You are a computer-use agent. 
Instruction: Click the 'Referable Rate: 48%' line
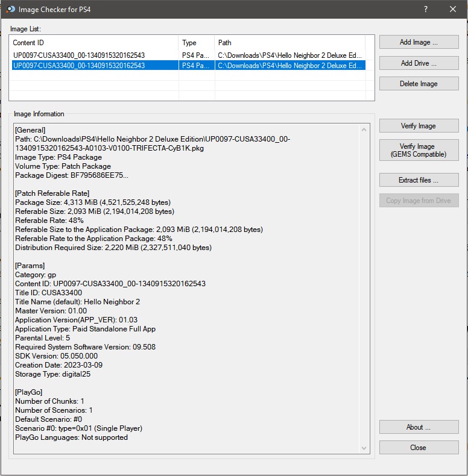49,221
